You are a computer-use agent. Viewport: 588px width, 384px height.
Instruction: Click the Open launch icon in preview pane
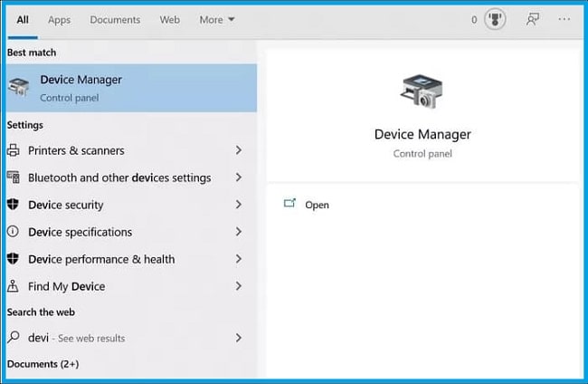tap(289, 204)
